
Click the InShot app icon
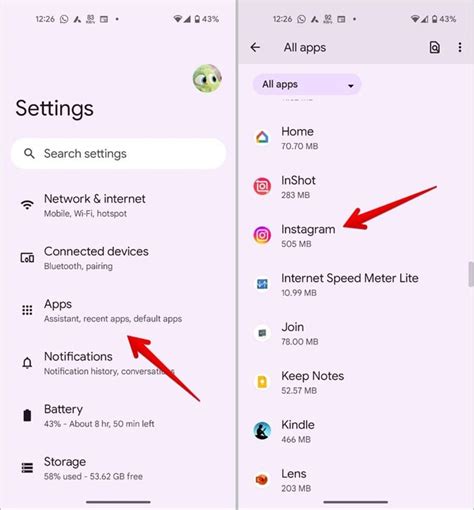[x=262, y=186]
